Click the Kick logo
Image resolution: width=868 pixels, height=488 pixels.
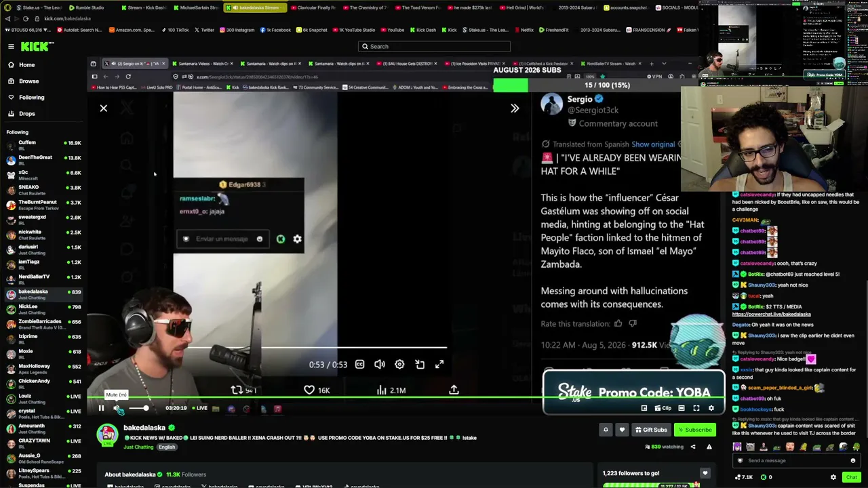coord(35,46)
